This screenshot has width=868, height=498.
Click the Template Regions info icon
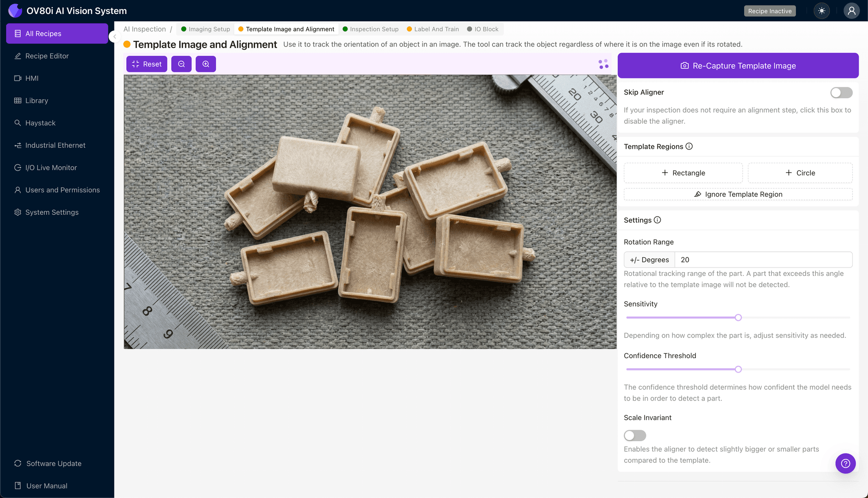coord(689,146)
